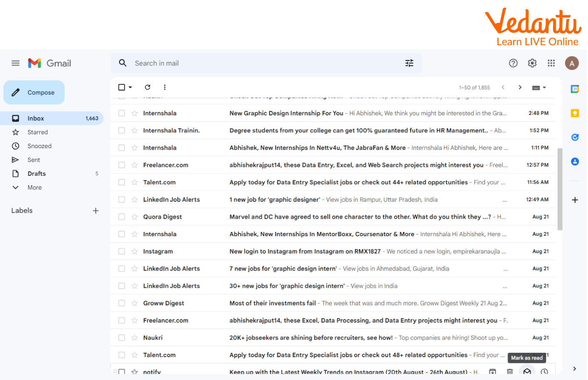Open the Starred folder
The width and height of the screenshot is (588, 380).
click(x=37, y=132)
